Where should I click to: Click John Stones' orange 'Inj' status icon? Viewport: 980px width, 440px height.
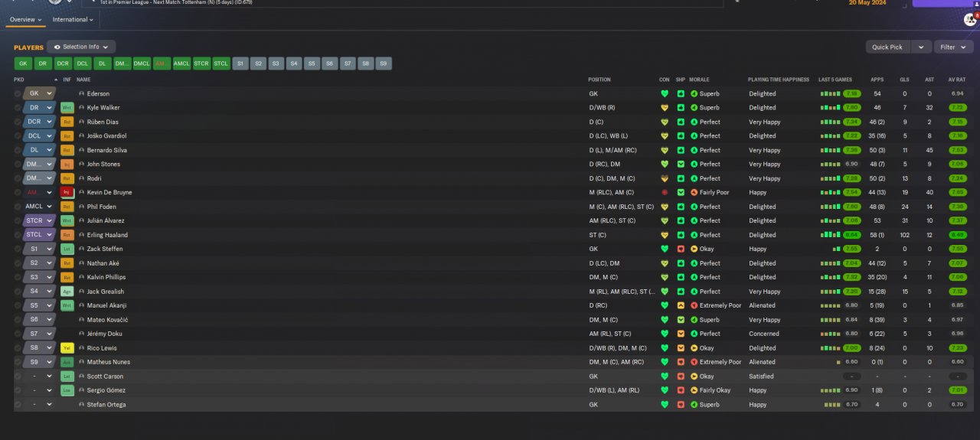pos(67,164)
